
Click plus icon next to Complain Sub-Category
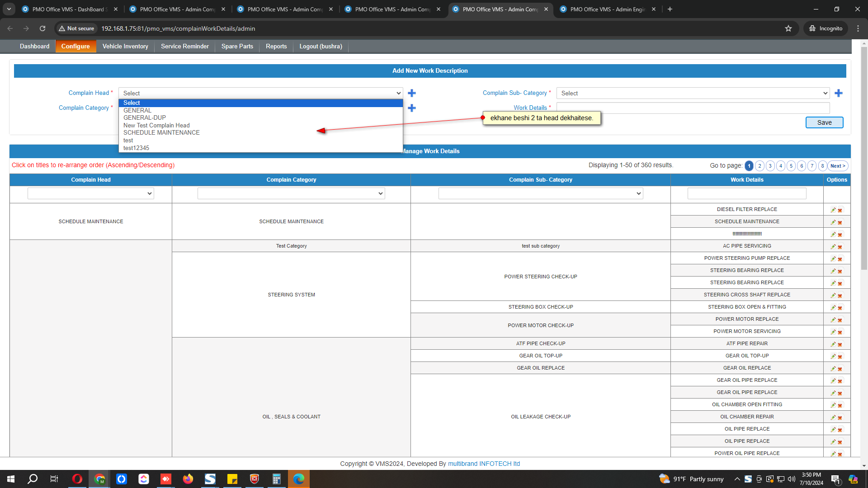838,93
